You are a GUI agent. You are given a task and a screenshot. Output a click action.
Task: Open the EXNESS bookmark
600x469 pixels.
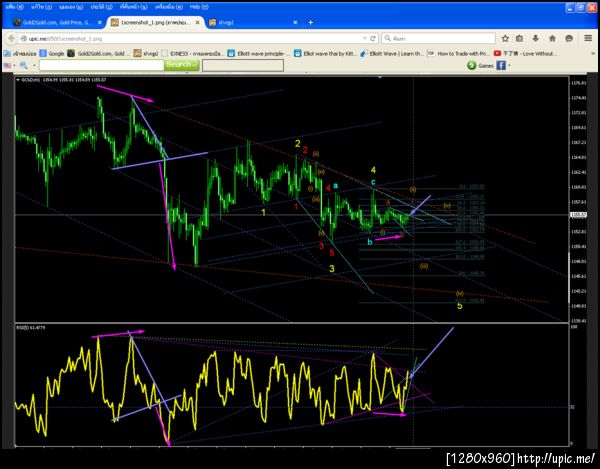click(x=191, y=54)
